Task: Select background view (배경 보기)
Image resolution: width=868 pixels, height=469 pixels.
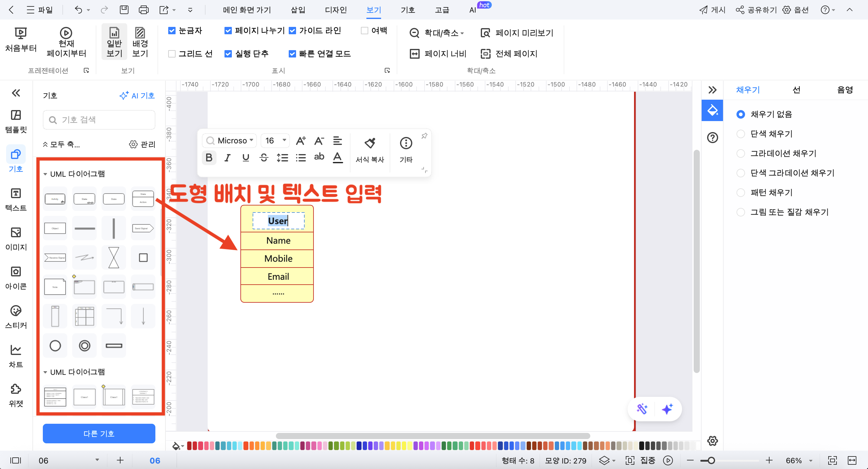Action: coord(140,42)
